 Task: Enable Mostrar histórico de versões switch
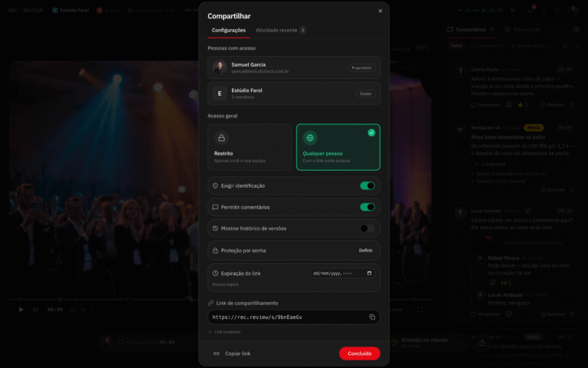367,228
